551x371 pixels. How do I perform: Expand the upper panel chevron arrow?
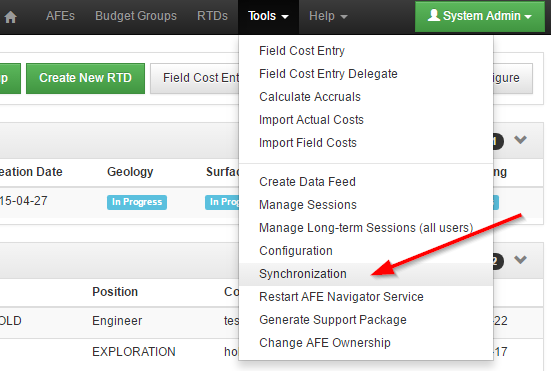pyautogui.click(x=520, y=139)
